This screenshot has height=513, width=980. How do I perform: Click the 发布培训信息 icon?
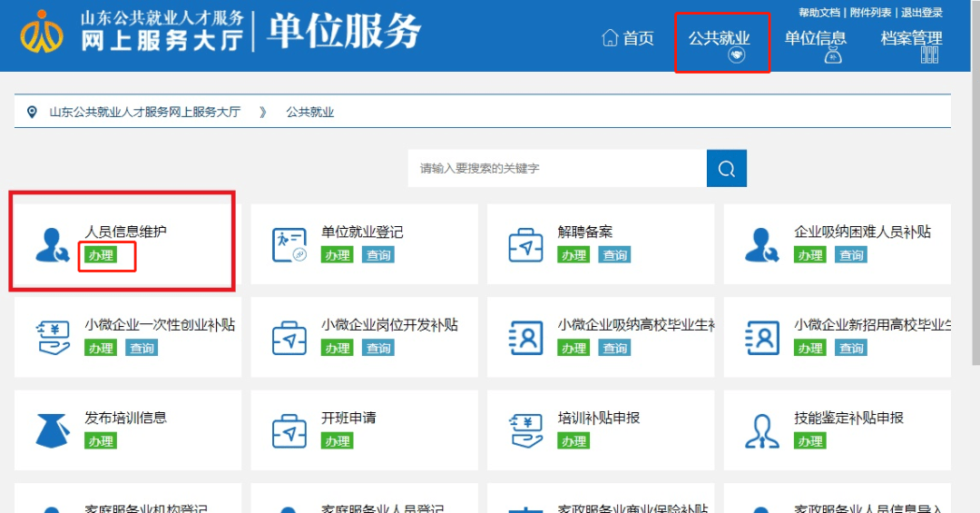[x=52, y=431]
